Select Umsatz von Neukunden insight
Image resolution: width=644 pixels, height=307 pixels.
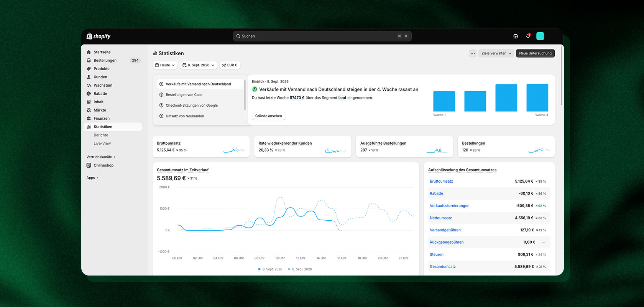(x=200, y=116)
